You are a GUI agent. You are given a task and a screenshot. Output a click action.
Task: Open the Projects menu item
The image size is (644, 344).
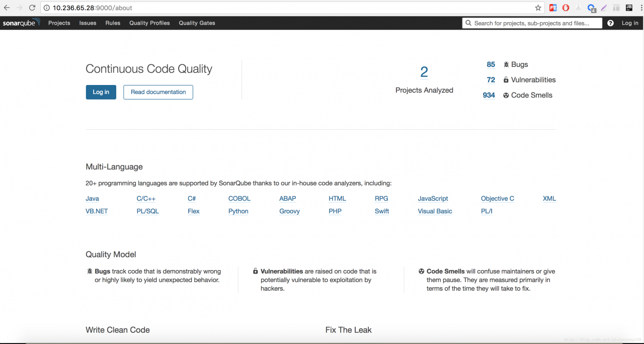59,23
